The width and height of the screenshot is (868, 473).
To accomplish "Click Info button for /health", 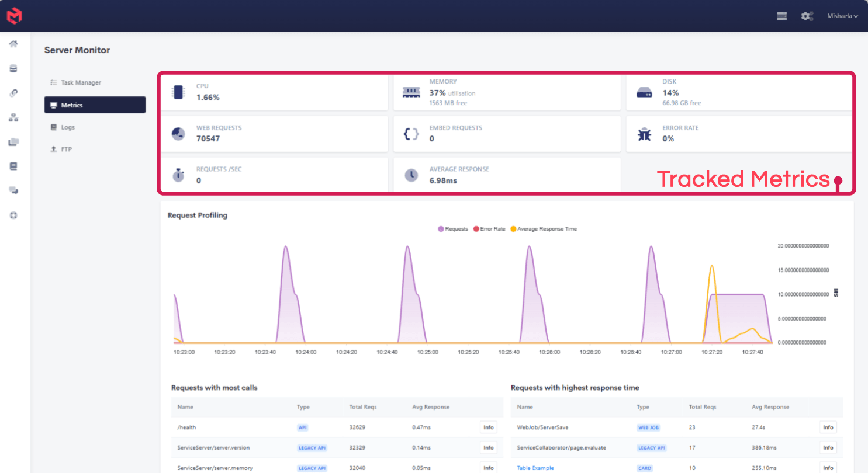I will pyautogui.click(x=489, y=427).
